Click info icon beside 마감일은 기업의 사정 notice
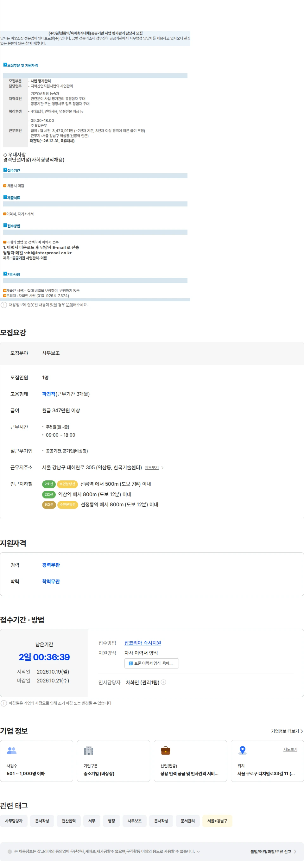304x868 pixels. pyautogui.click(x=4, y=704)
